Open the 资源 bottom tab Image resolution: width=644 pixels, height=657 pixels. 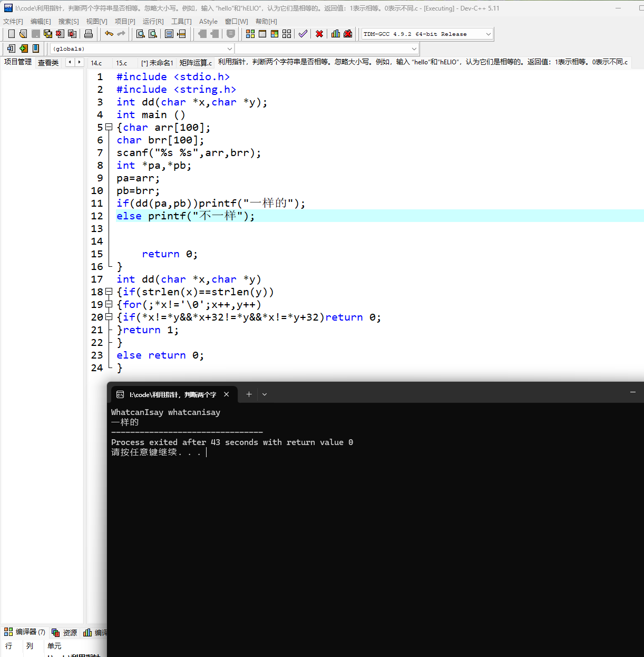pyautogui.click(x=64, y=632)
